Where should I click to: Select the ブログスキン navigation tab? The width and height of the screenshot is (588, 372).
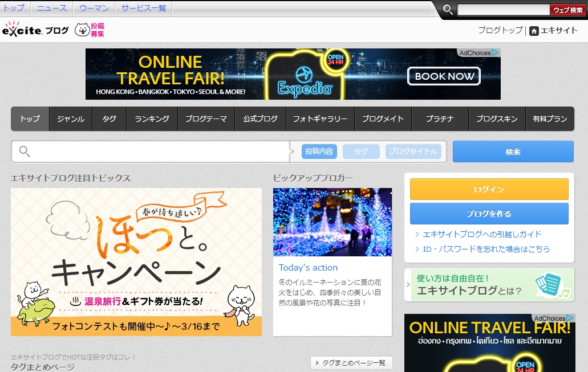[x=497, y=118]
